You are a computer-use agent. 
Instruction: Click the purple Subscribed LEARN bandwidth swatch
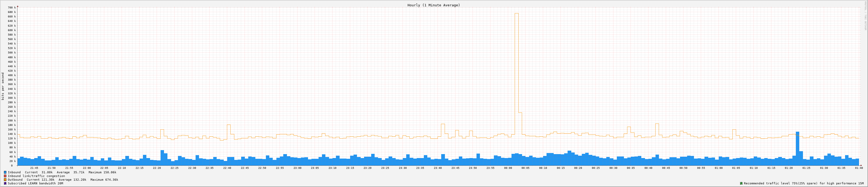pyautogui.click(x=5, y=183)
